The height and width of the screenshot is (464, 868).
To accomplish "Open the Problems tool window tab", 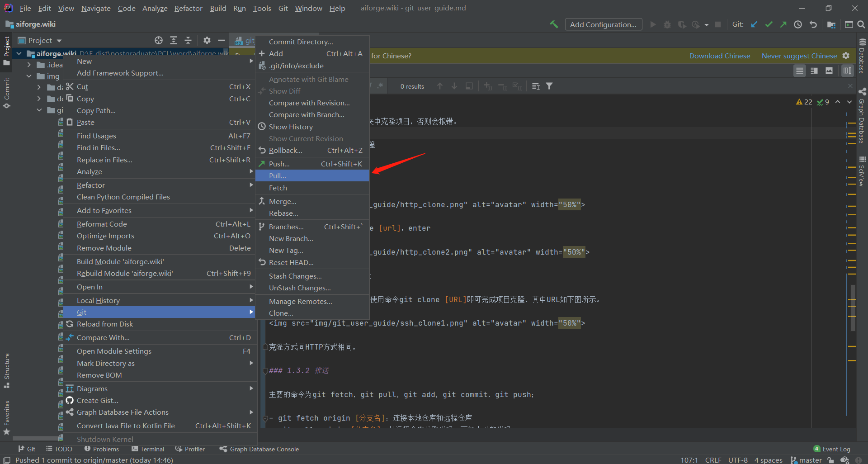I will tap(102, 449).
